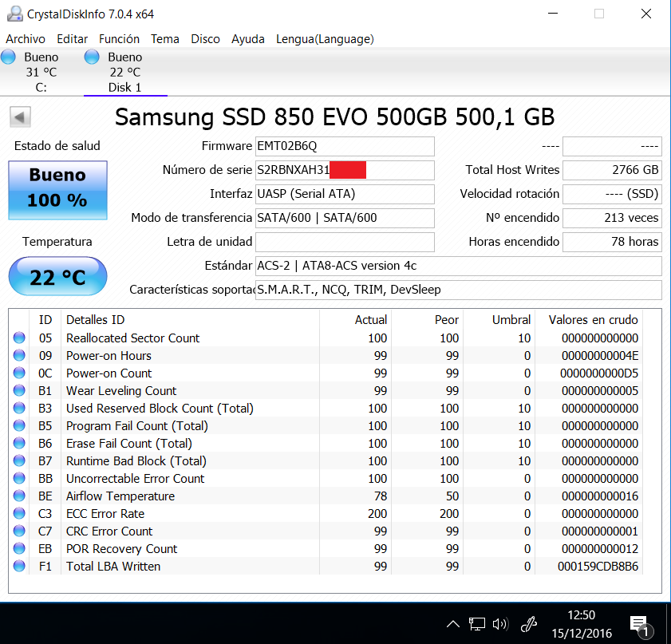This screenshot has width=671, height=644.
Task: Click the ID column header
Action: tap(45, 320)
